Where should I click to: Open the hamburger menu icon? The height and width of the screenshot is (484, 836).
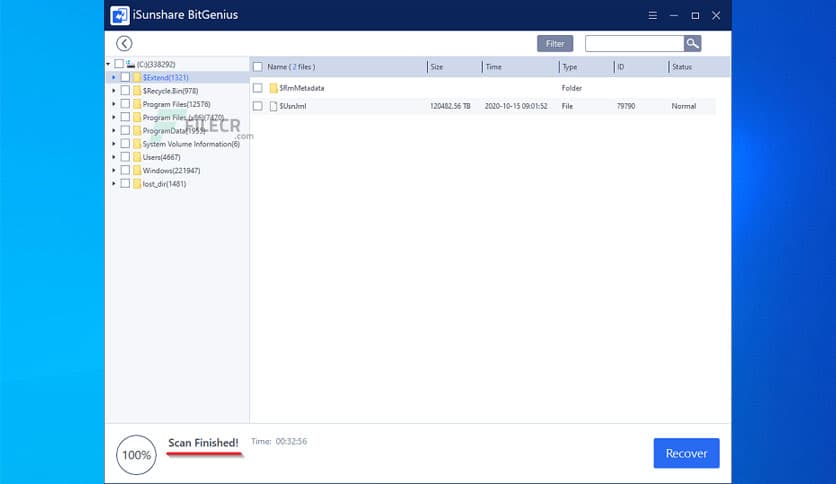[653, 15]
